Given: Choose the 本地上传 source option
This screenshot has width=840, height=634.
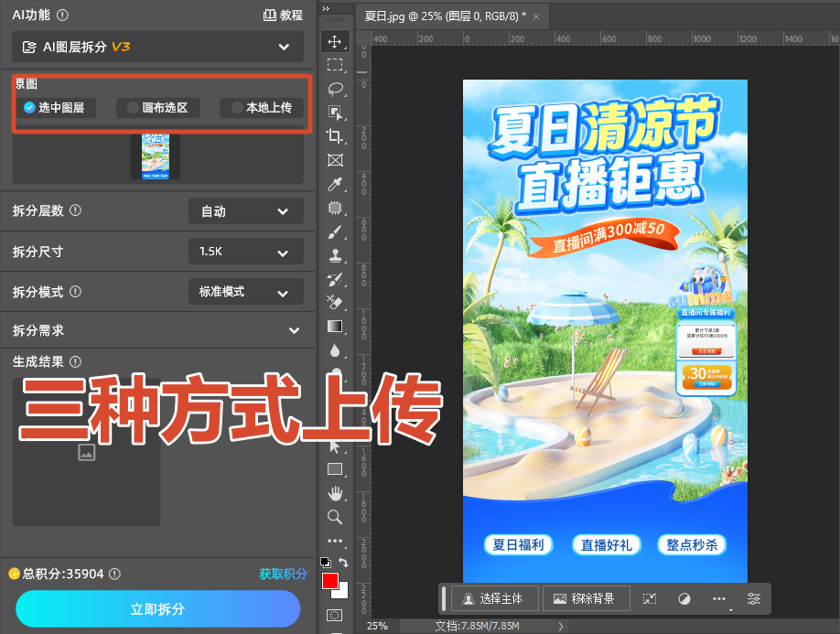Looking at the screenshot, I should click(x=262, y=108).
